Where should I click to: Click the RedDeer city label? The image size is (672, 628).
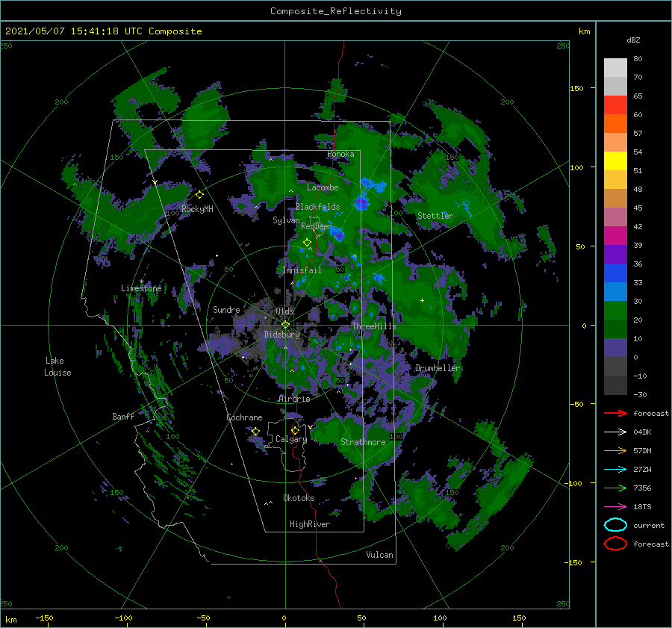click(317, 226)
